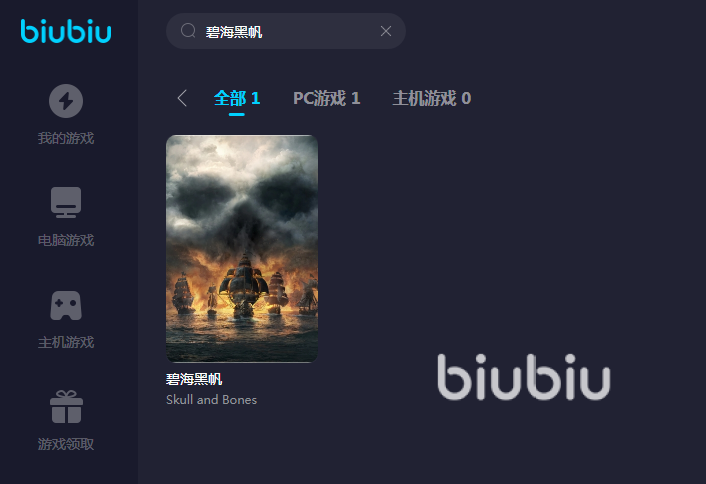Viewport: 706px width, 484px height.
Task: Click the magnifying glass search icon
Action: coord(188,31)
